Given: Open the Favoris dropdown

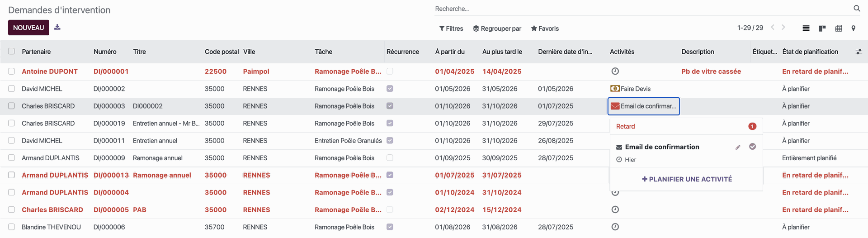Looking at the screenshot, I should click(544, 29).
